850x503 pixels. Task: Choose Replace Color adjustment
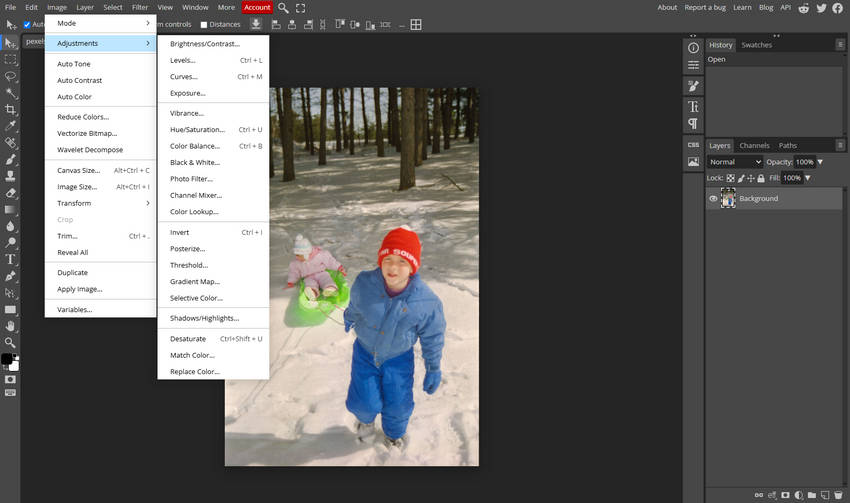tap(214, 372)
